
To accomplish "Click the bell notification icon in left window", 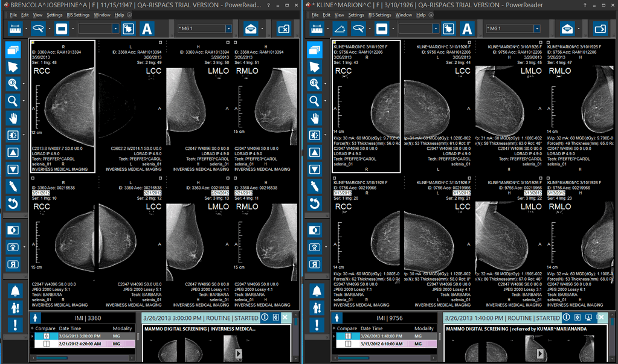I will (13, 291).
